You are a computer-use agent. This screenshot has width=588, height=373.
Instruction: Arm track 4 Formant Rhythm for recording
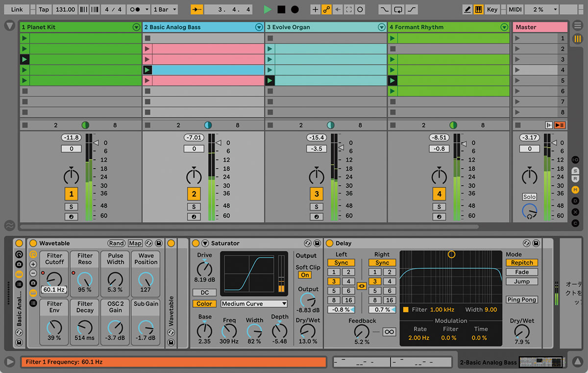439,217
